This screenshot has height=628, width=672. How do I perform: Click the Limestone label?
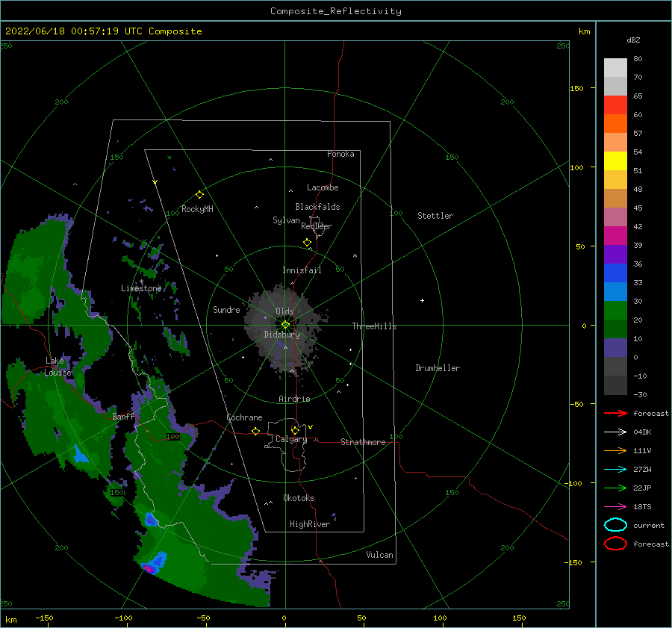[141, 288]
